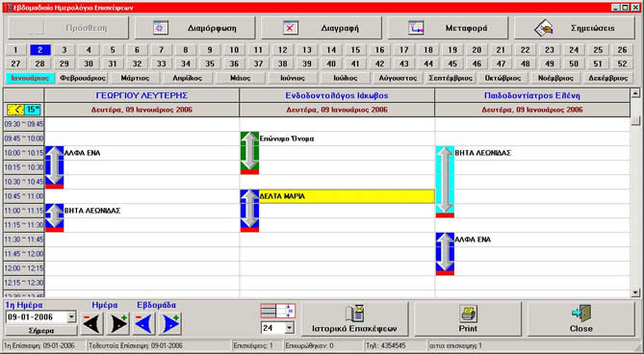
Task: Click the application icon in title bar
Action: 8,8
